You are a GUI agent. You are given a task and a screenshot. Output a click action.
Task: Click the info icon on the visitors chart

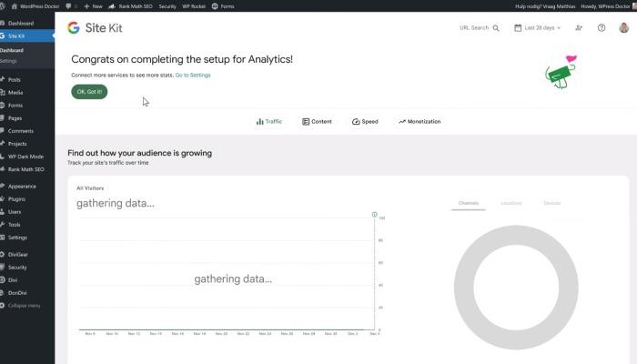coord(374,215)
